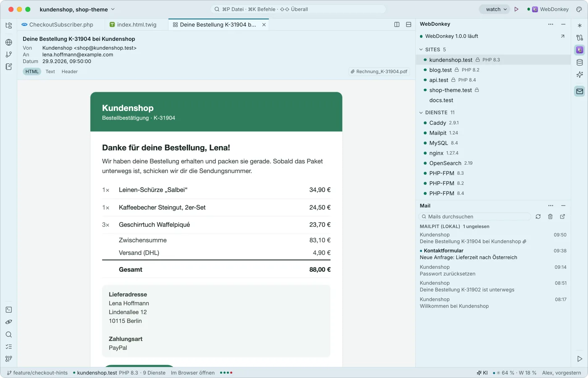The width and height of the screenshot is (588, 378).
Task: Switch mail view to HTML
Action: tap(32, 71)
